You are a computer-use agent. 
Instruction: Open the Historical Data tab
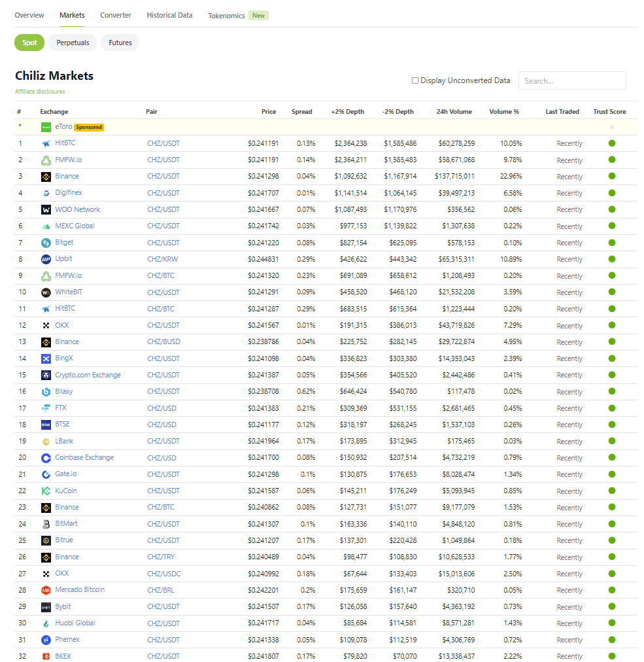[x=169, y=15]
